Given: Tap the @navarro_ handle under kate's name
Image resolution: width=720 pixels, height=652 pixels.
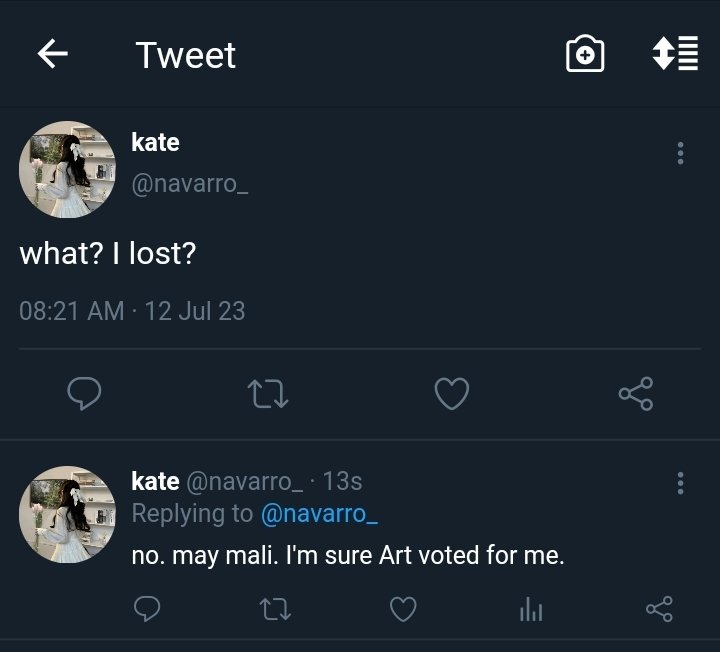Looking at the screenshot, I should [x=190, y=184].
